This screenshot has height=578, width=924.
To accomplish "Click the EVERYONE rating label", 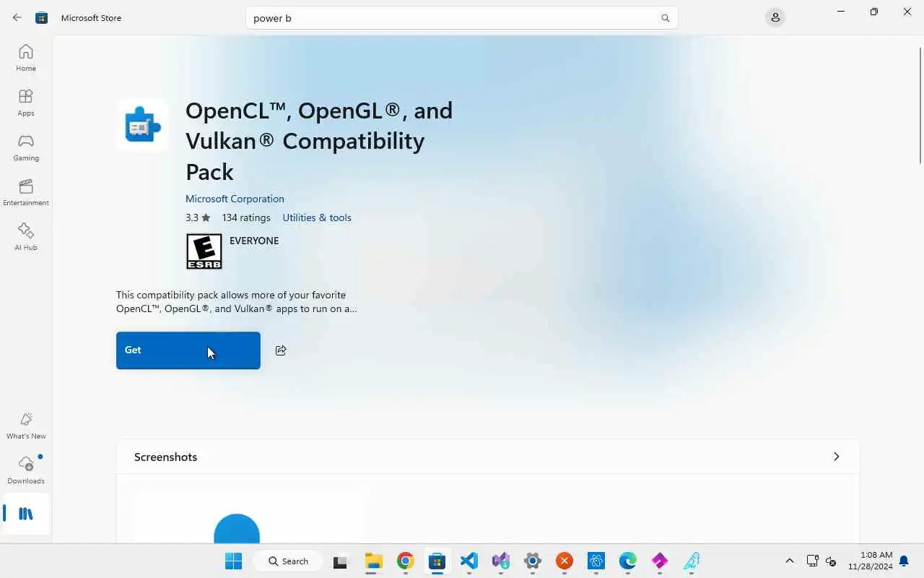I will [x=254, y=241].
